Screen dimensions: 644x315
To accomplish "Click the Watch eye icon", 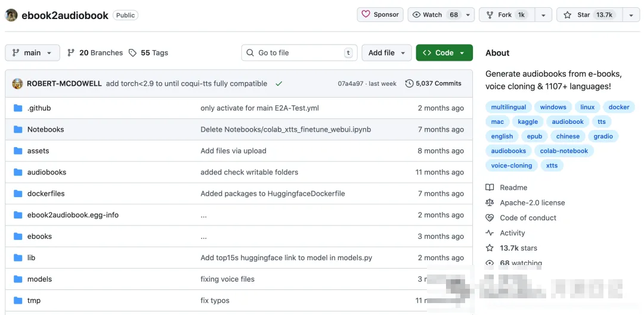I will point(417,15).
